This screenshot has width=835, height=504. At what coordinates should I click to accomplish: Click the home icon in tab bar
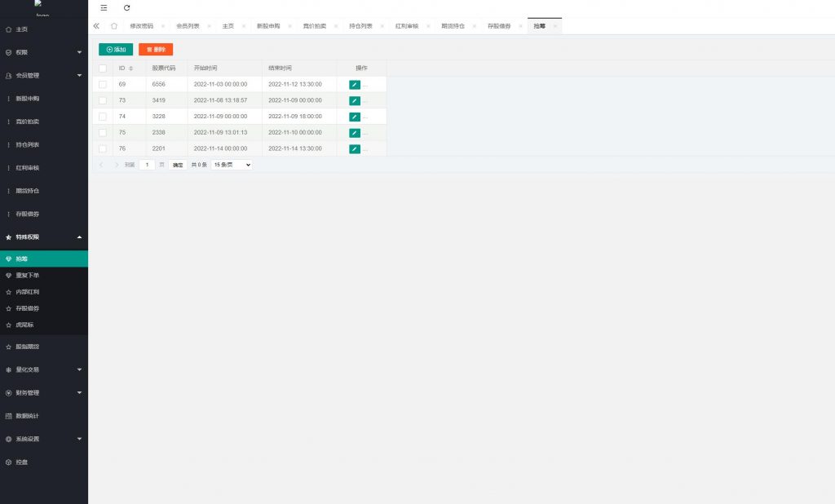coord(114,26)
